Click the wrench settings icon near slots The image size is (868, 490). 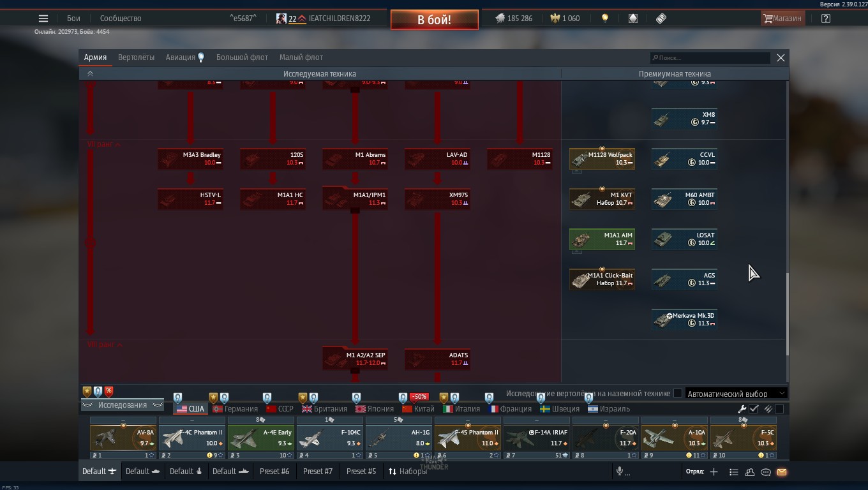742,409
